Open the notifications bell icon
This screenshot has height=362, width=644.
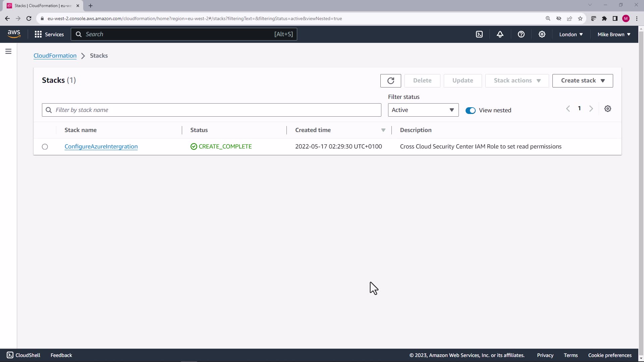coord(500,34)
